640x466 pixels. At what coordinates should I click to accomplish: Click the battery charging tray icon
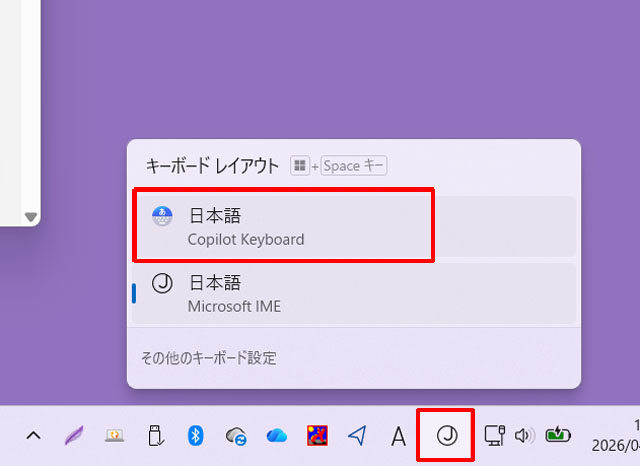[x=558, y=435]
